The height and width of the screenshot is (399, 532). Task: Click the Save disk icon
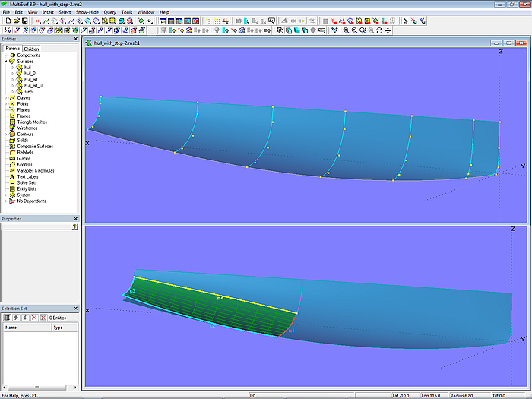pyautogui.click(x=23, y=21)
